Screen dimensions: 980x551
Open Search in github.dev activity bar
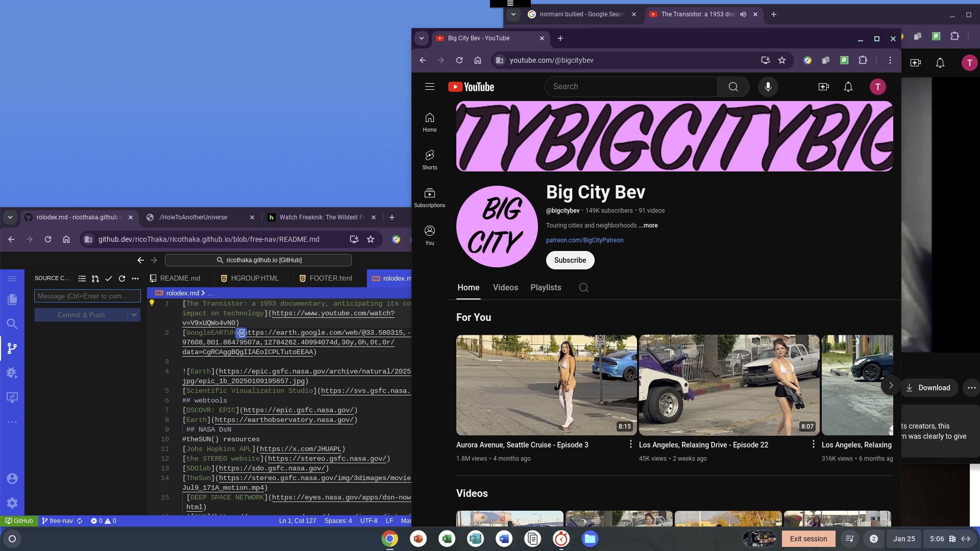(x=12, y=324)
